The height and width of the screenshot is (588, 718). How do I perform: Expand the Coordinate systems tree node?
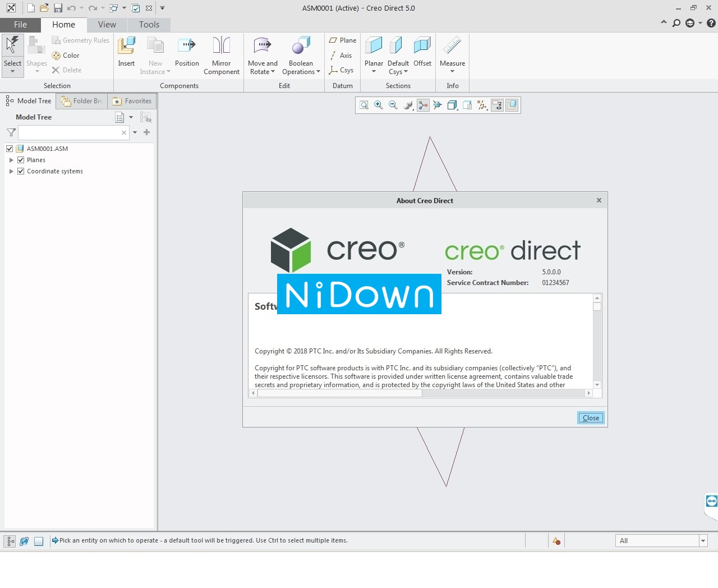click(11, 171)
